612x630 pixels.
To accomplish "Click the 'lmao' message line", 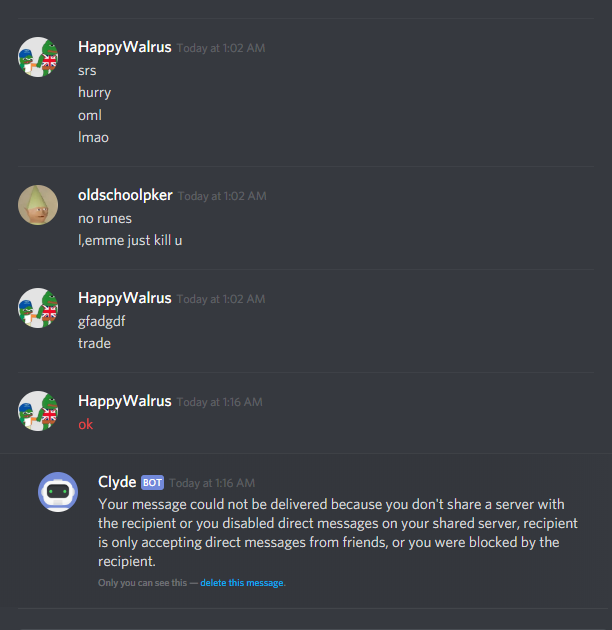I will 93,137.
